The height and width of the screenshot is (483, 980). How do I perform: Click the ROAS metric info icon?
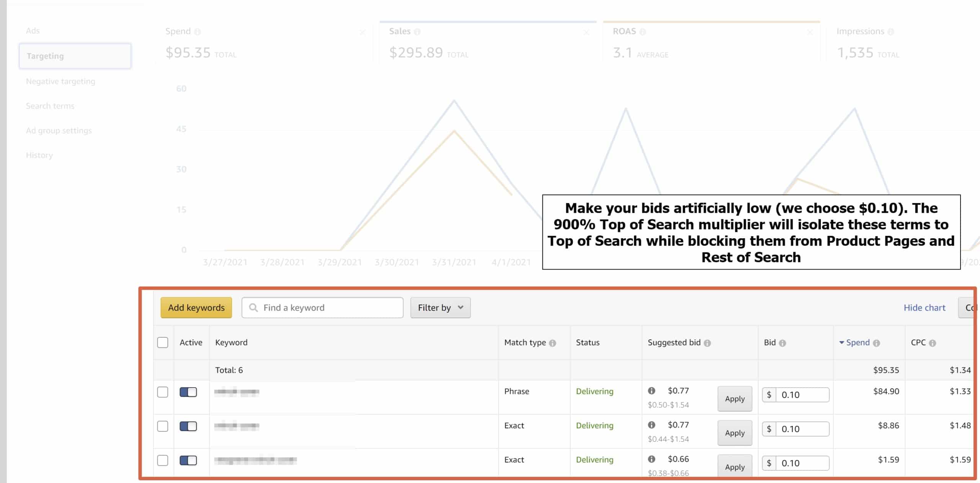643,32
